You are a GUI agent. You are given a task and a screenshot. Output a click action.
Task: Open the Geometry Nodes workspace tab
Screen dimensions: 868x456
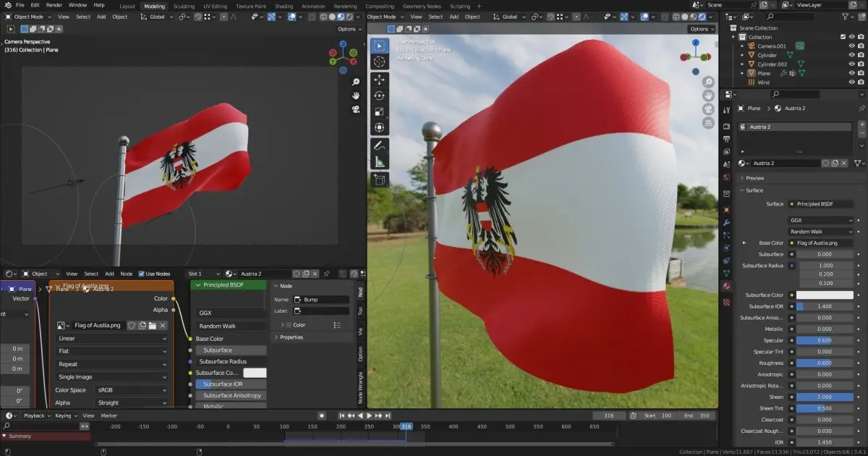click(x=421, y=6)
